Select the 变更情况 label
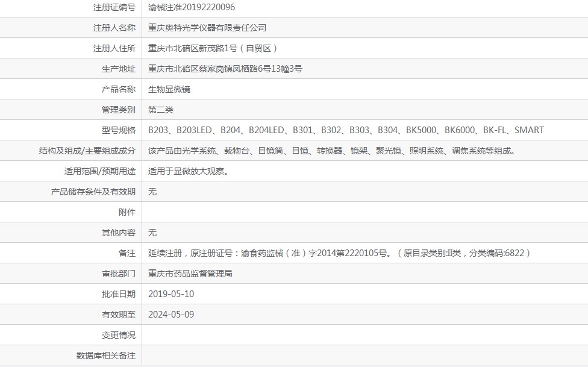Screen dimensions: 588x373 point(119,335)
